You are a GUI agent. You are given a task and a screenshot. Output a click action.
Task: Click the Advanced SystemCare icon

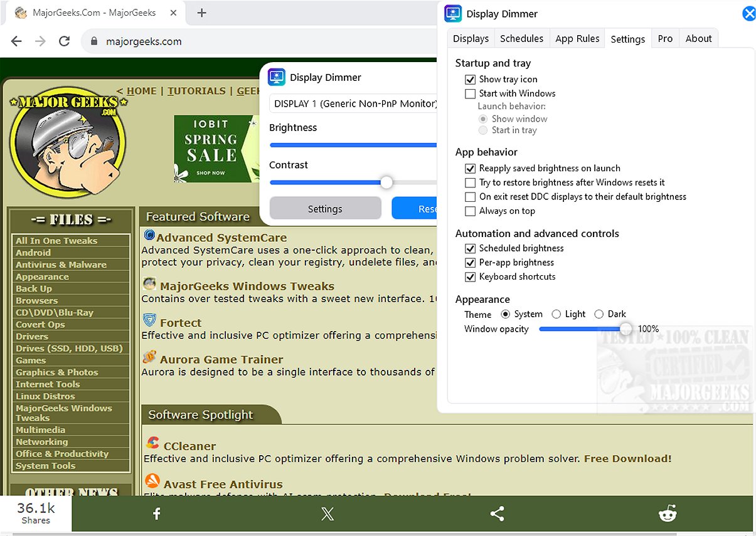tap(149, 236)
